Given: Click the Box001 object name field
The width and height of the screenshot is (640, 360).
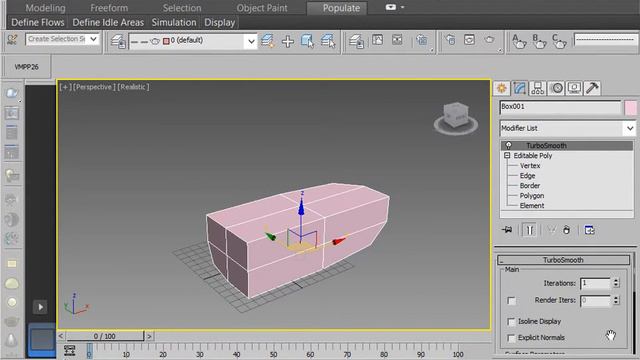Looking at the screenshot, I should tap(560, 107).
